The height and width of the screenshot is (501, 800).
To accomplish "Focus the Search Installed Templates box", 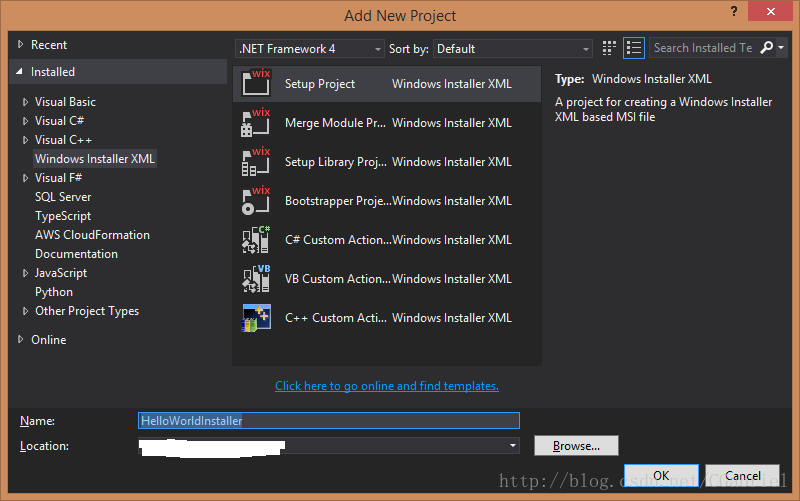I will 703,48.
